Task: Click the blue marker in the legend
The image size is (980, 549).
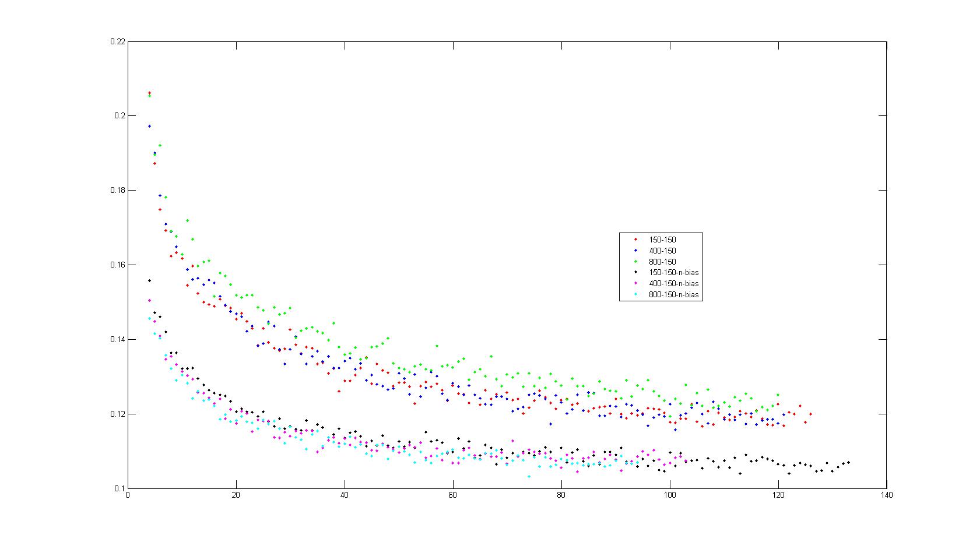Action: pos(635,251)
